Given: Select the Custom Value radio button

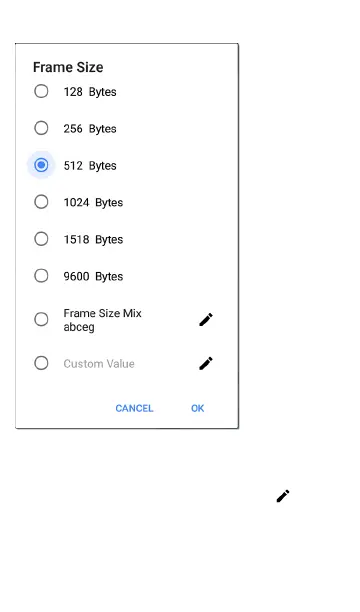Looking at the screenshot, I should click(x=41, y=363).
